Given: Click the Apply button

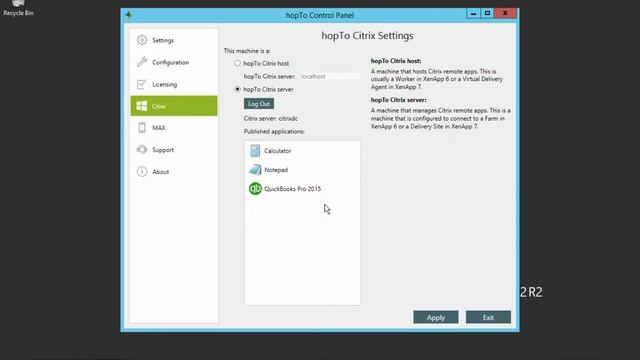Looking at the screenshot, I should (436, 317).
